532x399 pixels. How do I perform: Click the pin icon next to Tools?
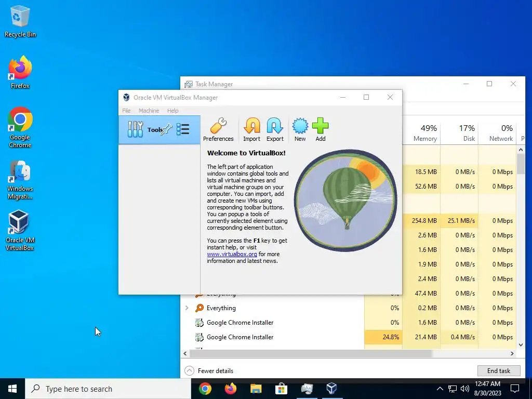167,129
